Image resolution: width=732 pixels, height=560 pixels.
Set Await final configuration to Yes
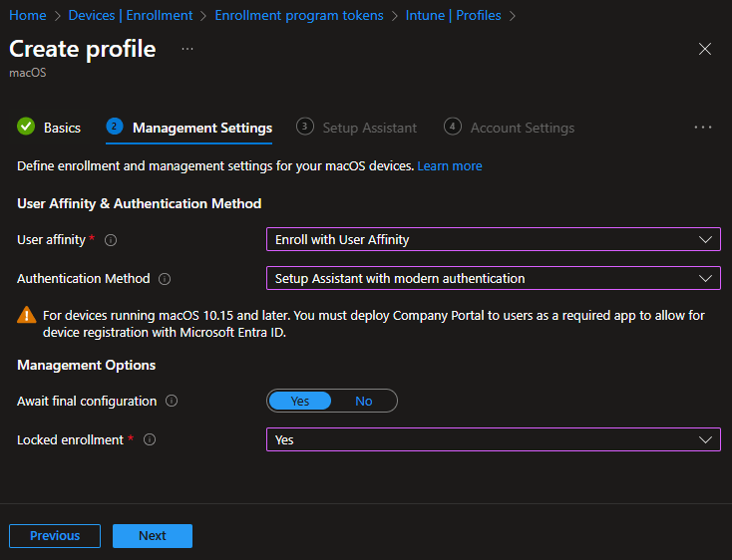[300, 401]
